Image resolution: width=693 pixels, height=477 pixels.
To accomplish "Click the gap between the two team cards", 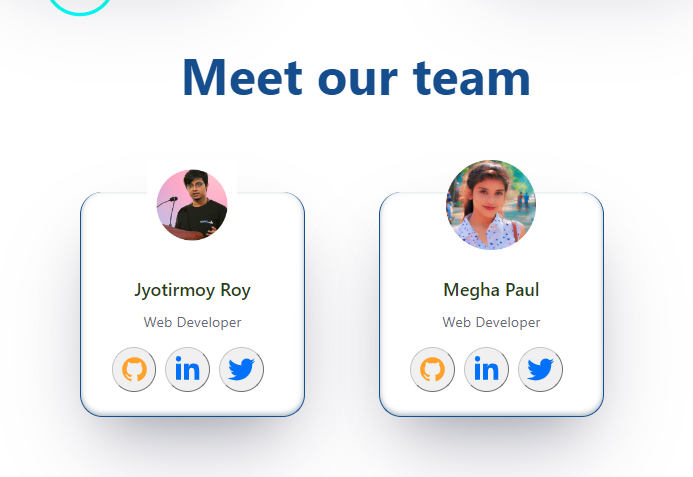I will point(342,304).
